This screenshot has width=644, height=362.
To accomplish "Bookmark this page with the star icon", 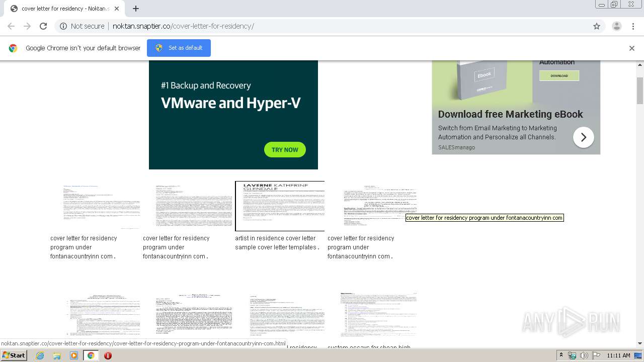I will pos(597,26).
